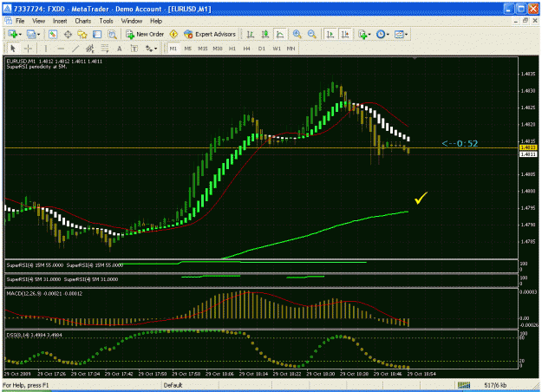The width and height of the screenshot is (542, 392).
Task: Switch to H1 timeframe
Action: 232,49
